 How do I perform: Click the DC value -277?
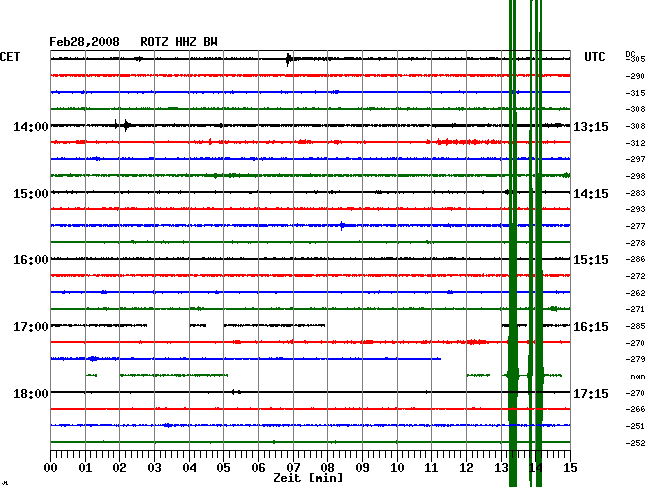635,226
